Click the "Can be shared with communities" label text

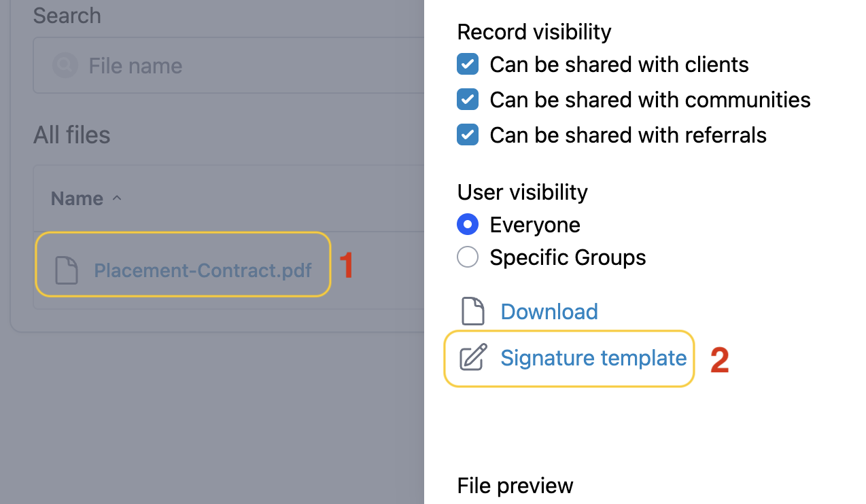650,100
